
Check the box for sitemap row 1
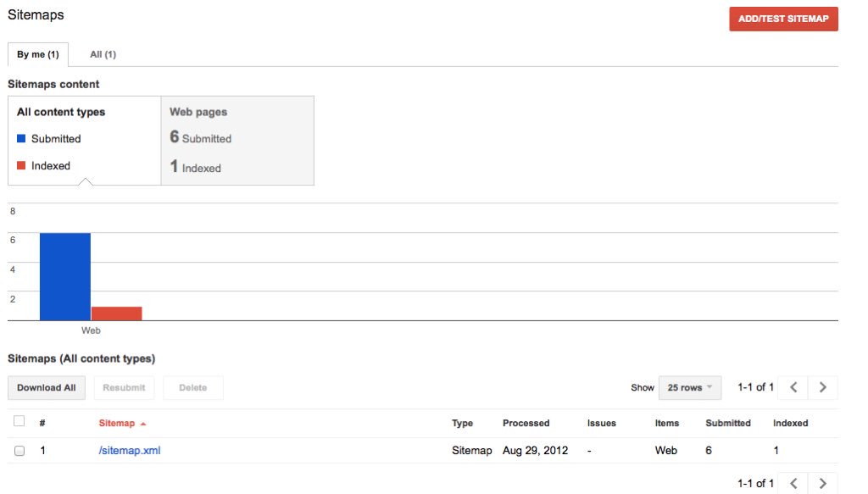[x=19, y=450]
